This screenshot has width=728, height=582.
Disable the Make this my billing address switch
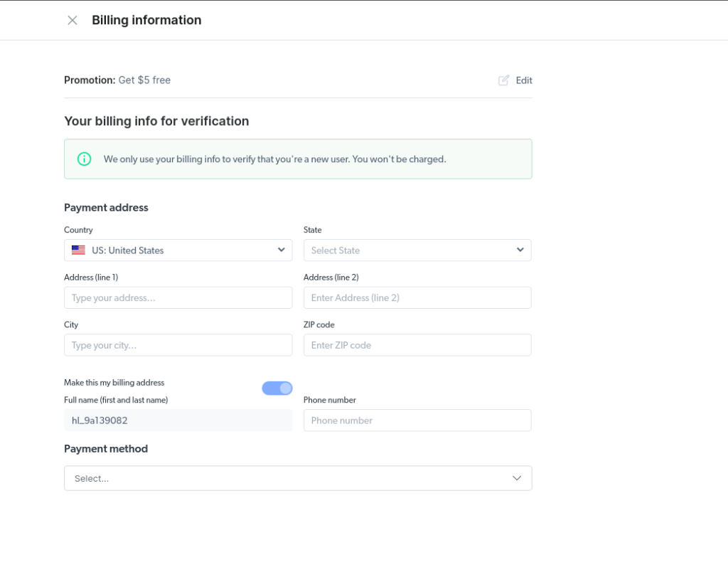point(277,388)
